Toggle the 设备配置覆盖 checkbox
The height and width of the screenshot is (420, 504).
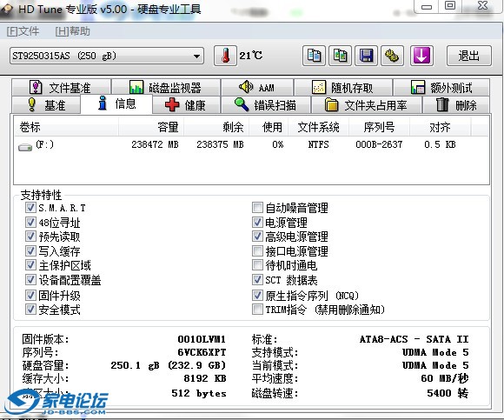pyautogui.click(x=30, y=280)
